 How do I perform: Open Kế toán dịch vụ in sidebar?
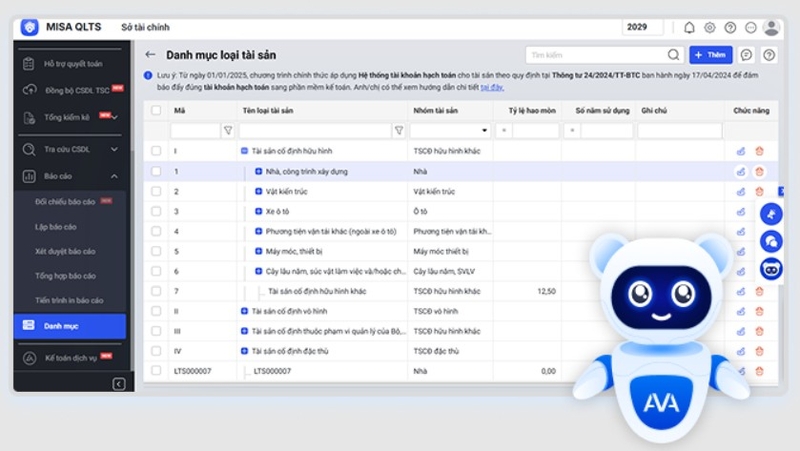(70, 358)
